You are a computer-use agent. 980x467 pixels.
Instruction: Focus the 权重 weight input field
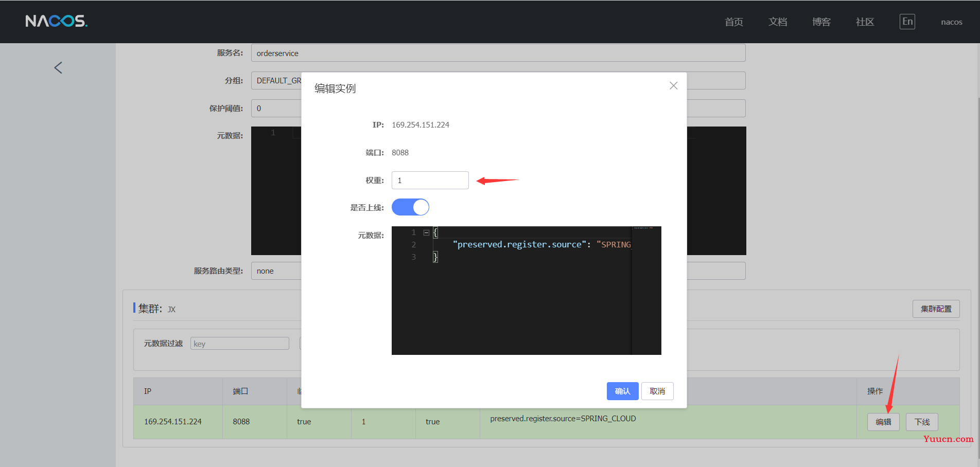click(430, 181)
